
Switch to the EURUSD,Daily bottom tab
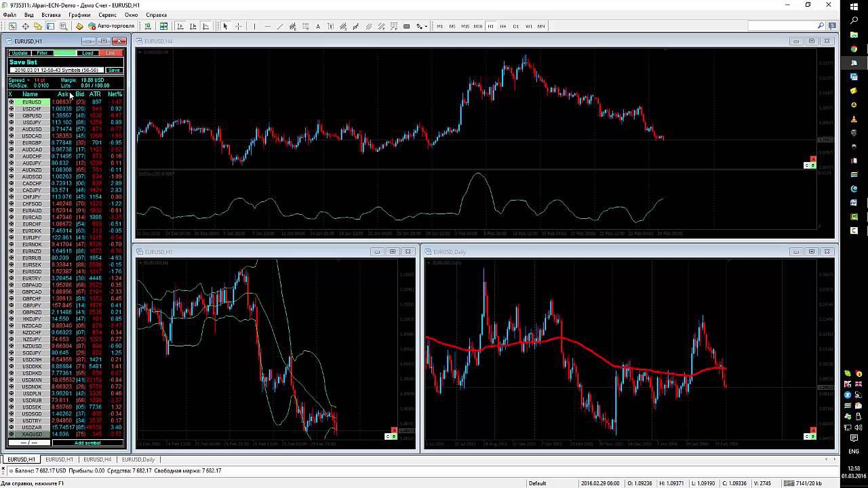pos(138,460)
